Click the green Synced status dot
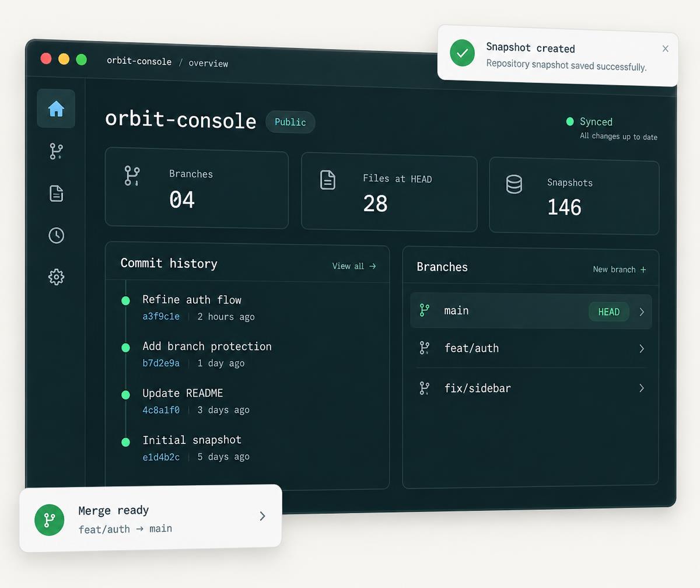Viewport: 700px width, 588px height. [570, 121]
